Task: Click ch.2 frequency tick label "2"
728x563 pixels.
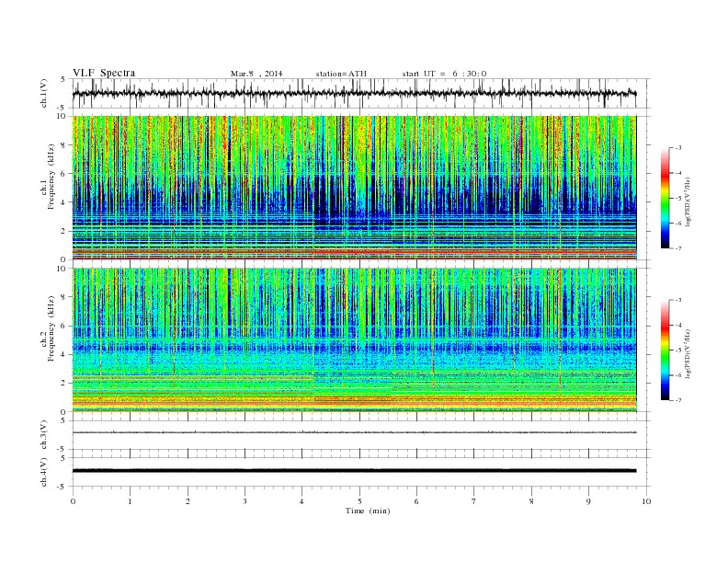Action: tap(64, 384)
